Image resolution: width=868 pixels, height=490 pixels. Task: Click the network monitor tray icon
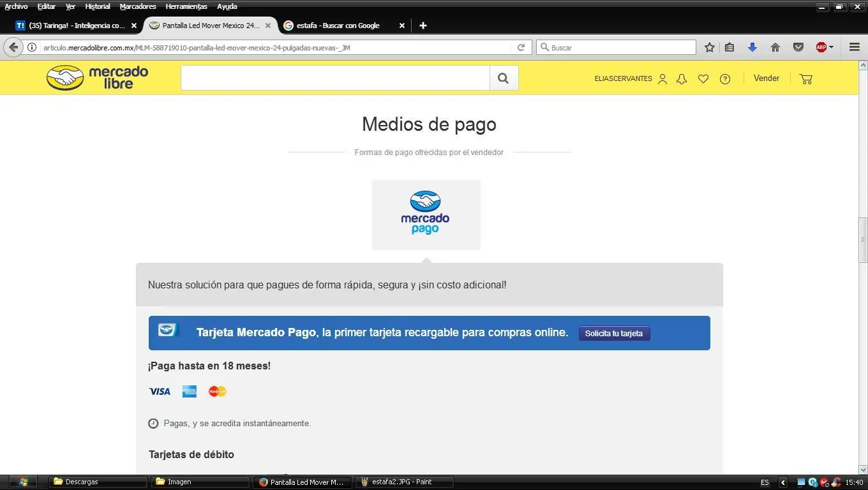802,482
